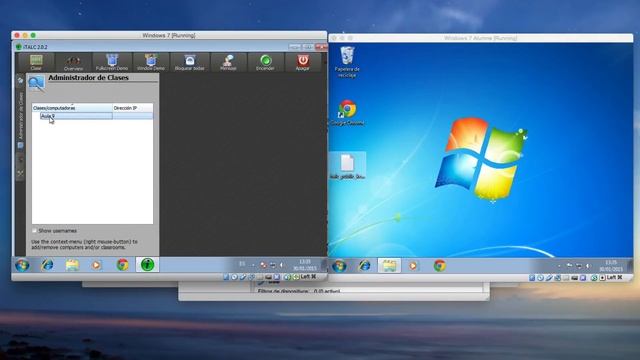Click the language indicator in left VM tray
640x360 pixels.
[x=242, y=264]
